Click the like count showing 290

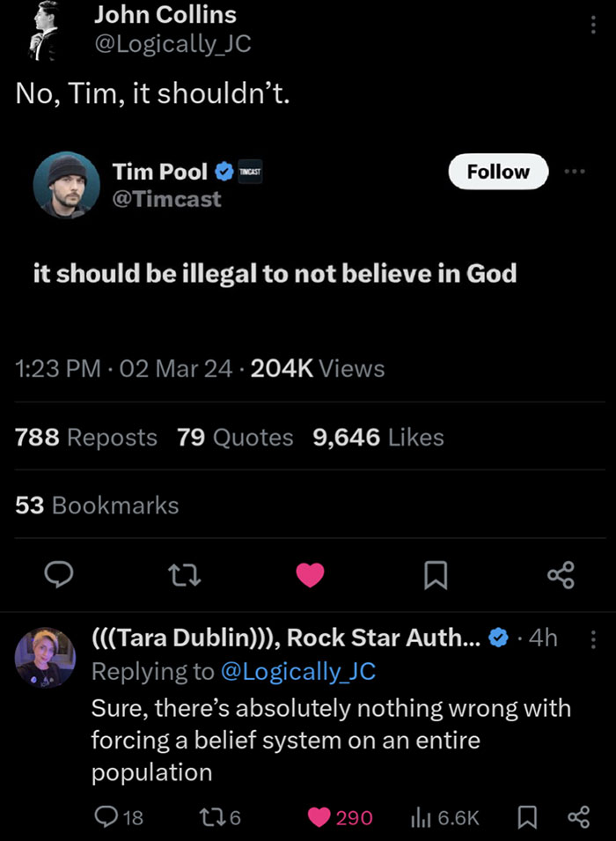click(x=348, y=817)
